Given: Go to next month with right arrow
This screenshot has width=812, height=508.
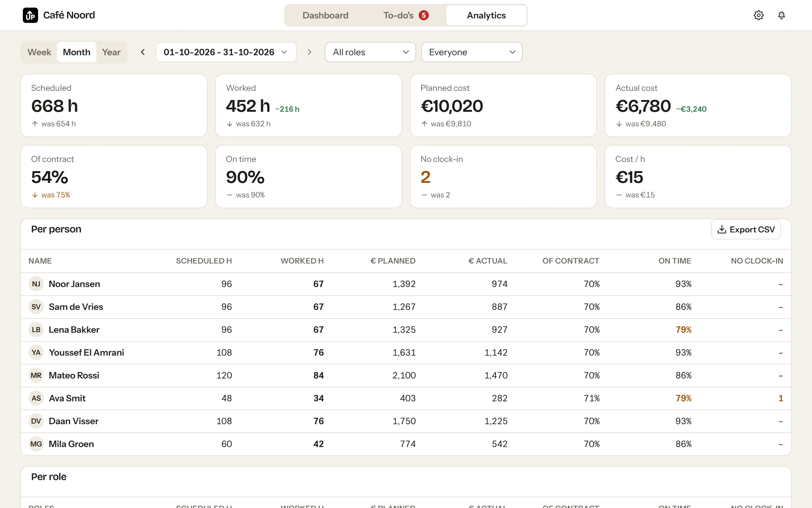Looking at the screenshot, I should [309, 52].
